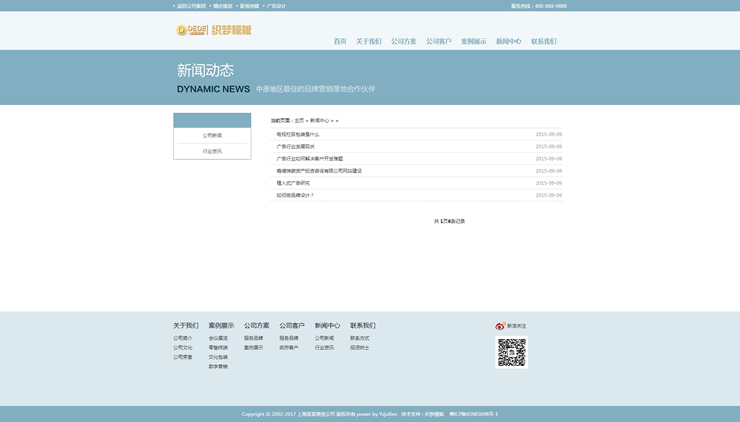The width and height of the screenshot is (740, 422).
Task: Click 联系方式 in the footer
Action: 359,338
